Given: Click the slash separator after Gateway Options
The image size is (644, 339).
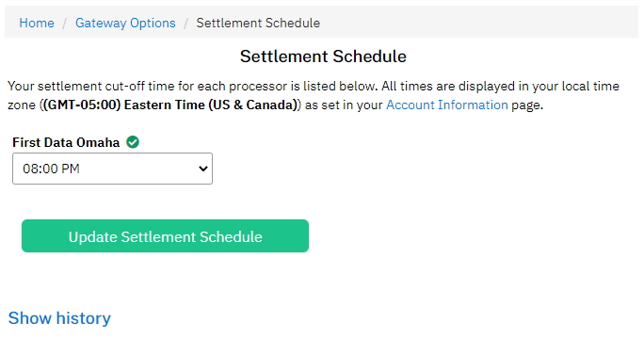Looking at the screenshot, I should 185,23.
